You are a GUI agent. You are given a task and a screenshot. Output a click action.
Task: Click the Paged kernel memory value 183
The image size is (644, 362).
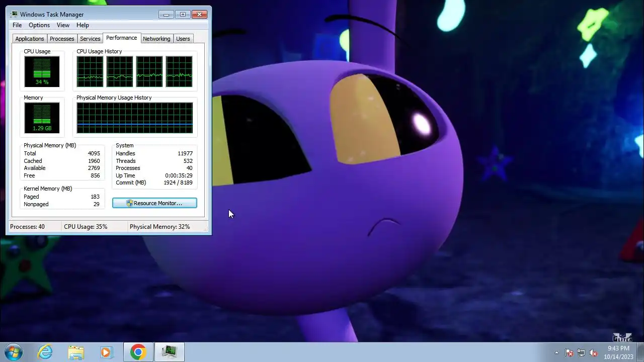click(x=95, y=197)
